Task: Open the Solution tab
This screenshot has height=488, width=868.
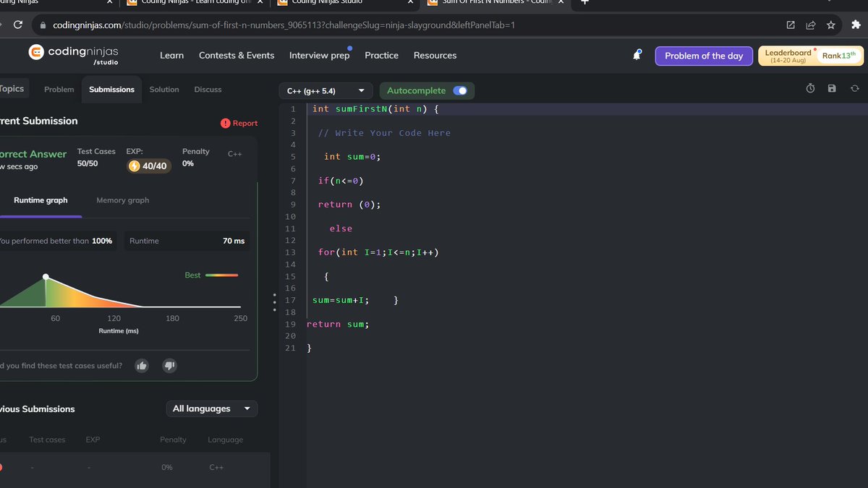Action: pyautogui.click(x=163, y=89)
